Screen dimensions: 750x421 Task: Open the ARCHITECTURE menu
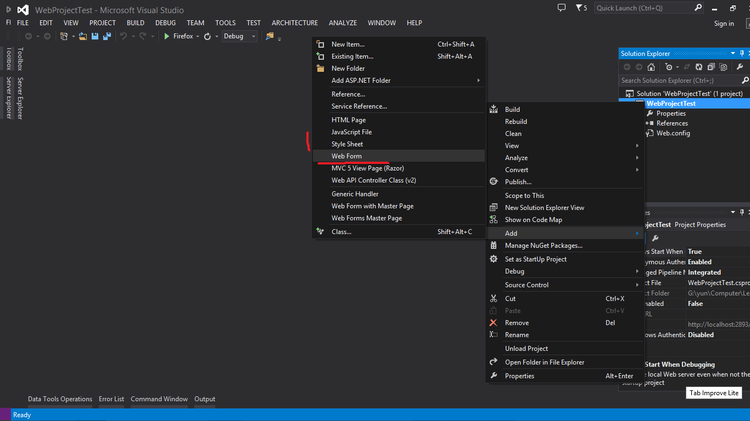coord(295,22)
